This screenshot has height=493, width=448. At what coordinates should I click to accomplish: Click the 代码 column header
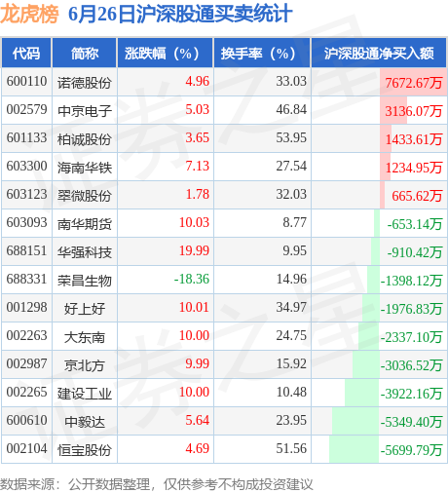pyautogui.click(x=26, y=53)
